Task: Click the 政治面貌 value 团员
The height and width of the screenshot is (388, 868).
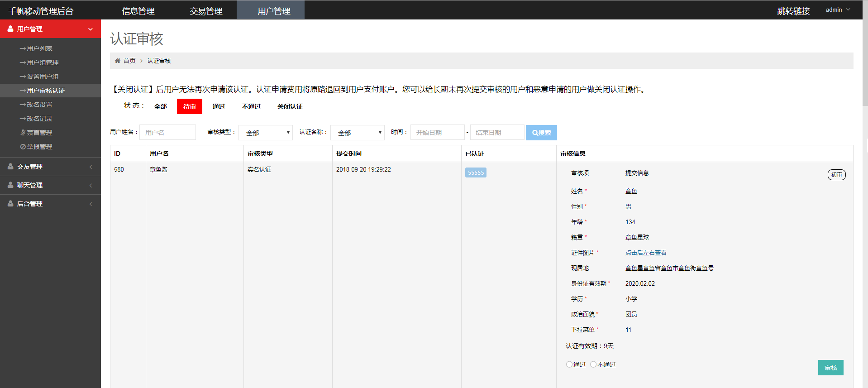Action: pyautogui.click(x=631, y=314)
